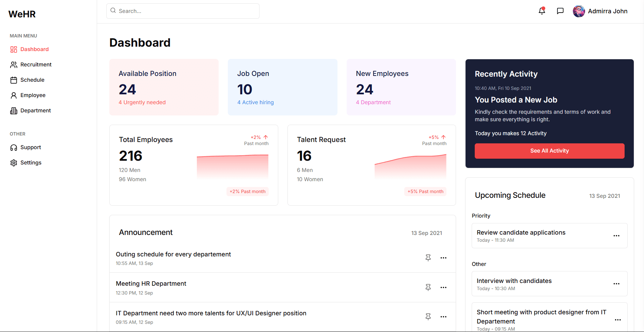This screenshot has height=332, width=644.
Task: Go to the Recruitment section
Action: 36,64
